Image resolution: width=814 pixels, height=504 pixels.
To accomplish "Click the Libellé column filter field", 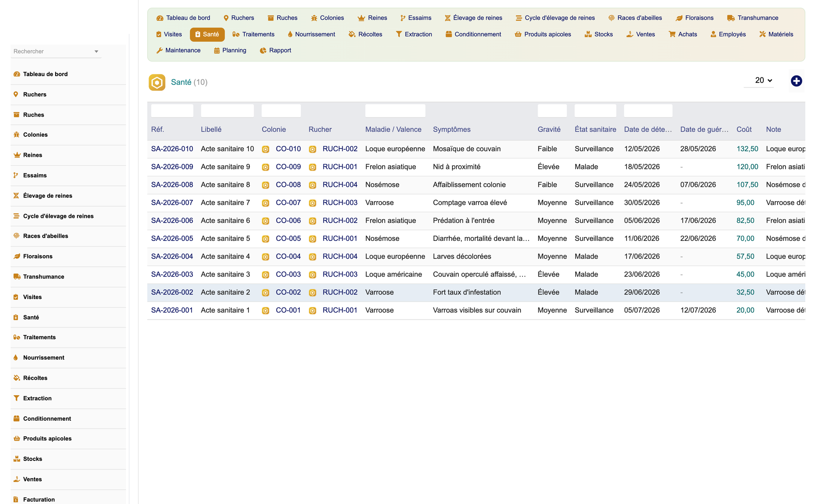I will 227,111.
